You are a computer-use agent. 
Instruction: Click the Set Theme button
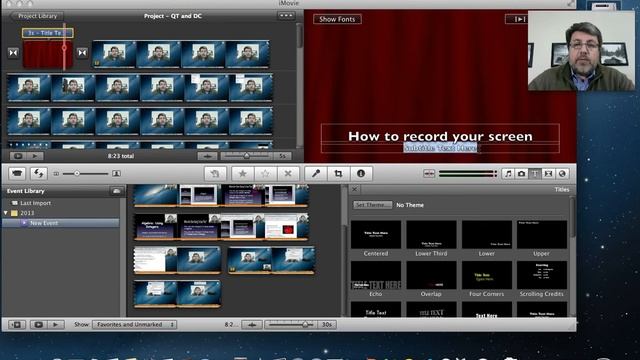click(x=372, y=205)
